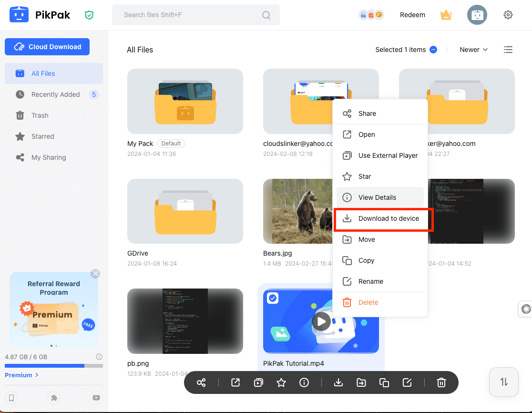This screenshot has width=532, height=413.
Task: Click the Cloud Download button
Action: 47,47
